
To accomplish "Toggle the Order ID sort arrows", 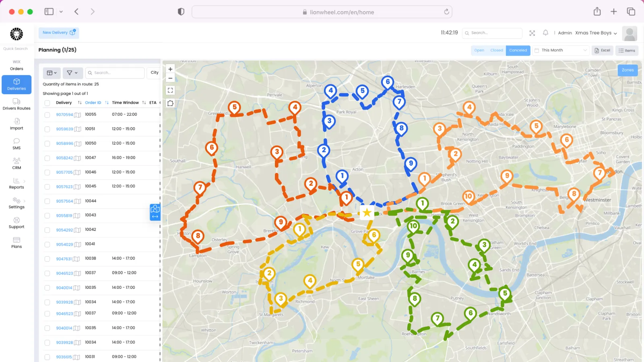I will [106, 103].
